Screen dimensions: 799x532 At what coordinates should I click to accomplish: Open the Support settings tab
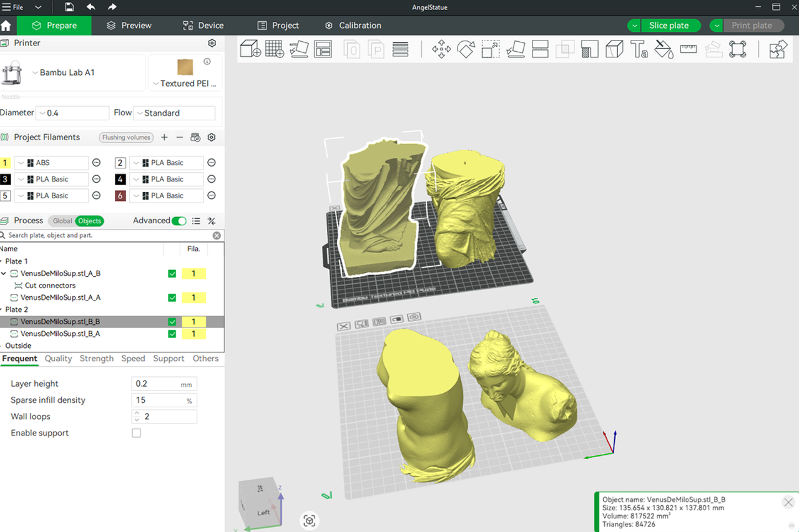(169, 359)
